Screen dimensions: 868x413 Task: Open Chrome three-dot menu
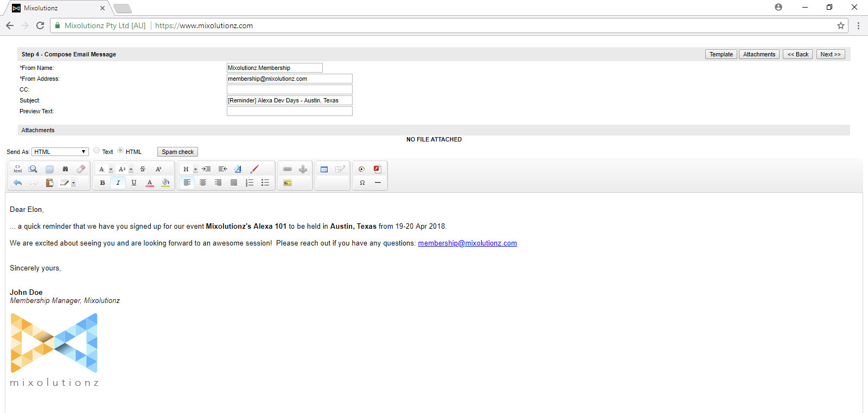point(858,25)
